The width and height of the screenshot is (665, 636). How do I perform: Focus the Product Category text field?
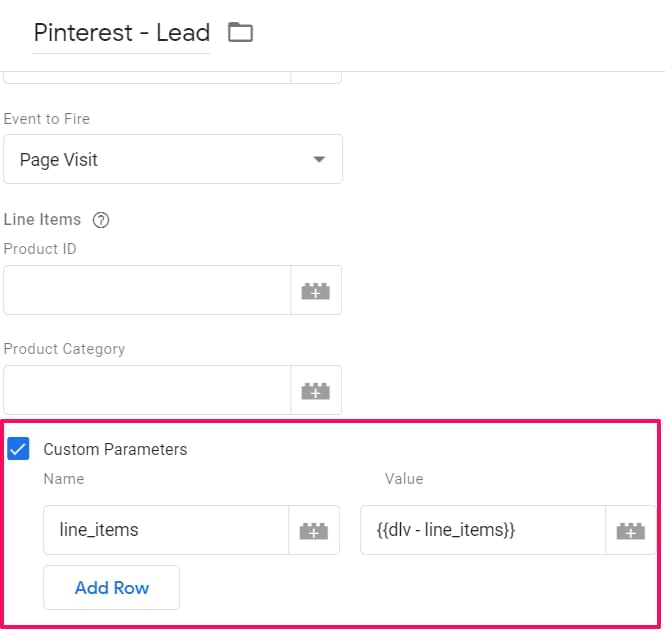[x=147, y=390]
